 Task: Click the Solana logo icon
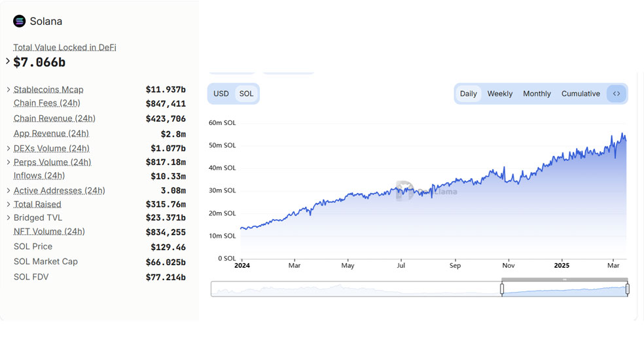[19, 21]
